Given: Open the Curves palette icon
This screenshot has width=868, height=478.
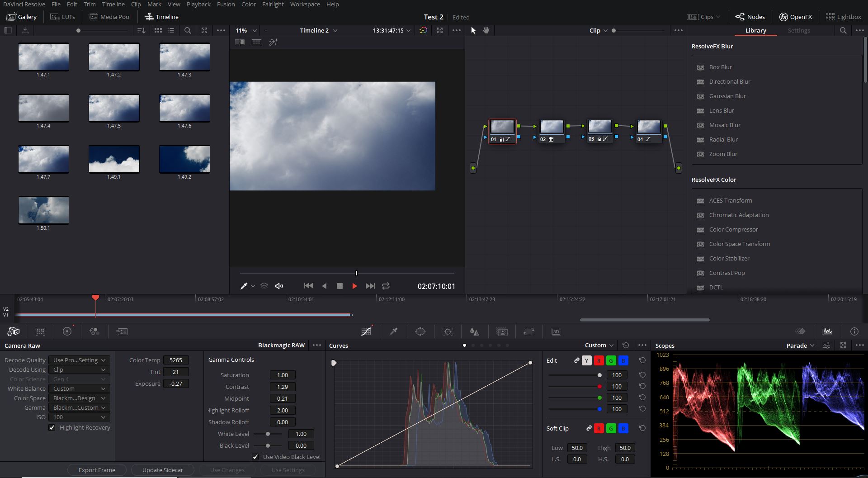Looking at the screenshot, I should point(366,331).
